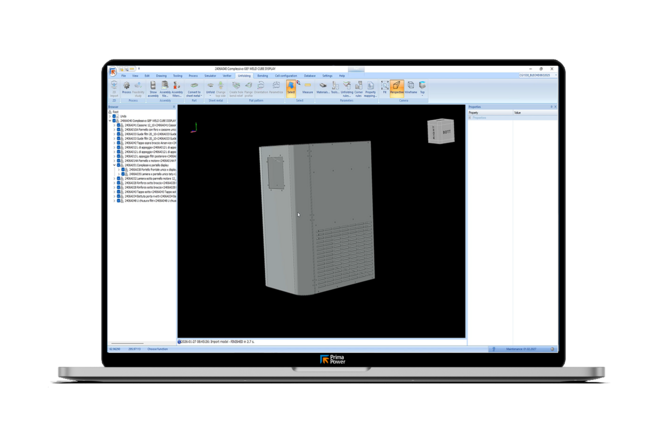The height and width of the screenshot is (436, 665).
Task: Toggle checkbox for Cassone part
Action: click(x=119, y=125)
